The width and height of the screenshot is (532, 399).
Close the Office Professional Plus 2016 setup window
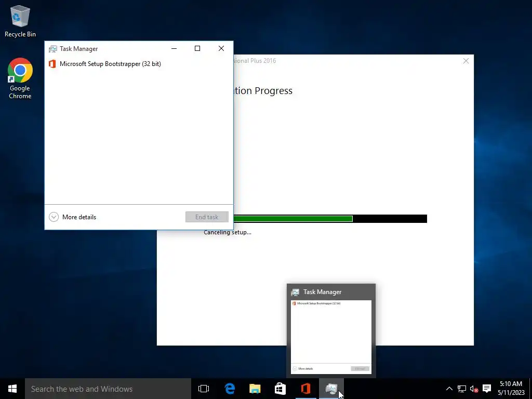click(x=466, y=61)
